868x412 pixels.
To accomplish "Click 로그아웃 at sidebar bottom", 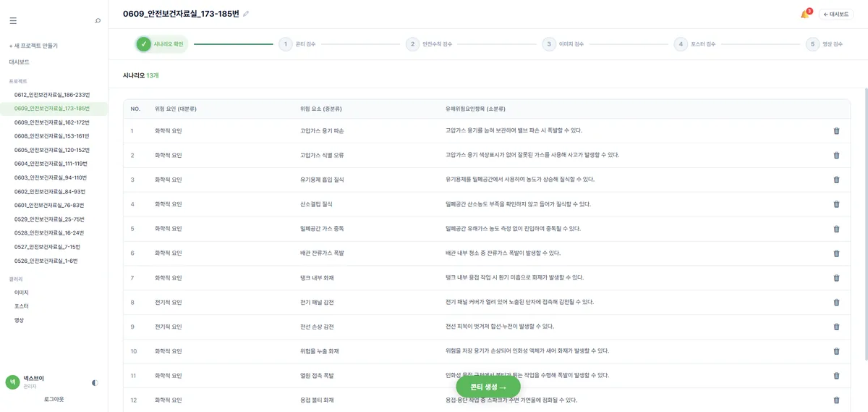I will pos(54,399).
